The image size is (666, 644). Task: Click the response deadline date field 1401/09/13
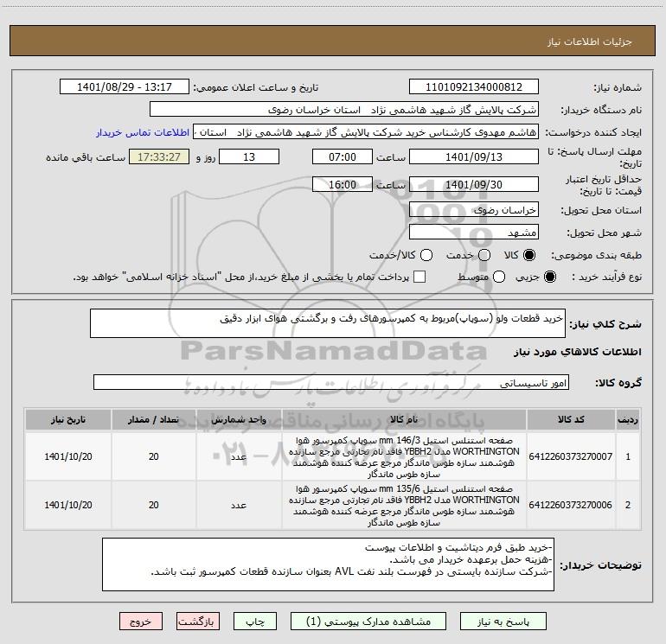pyautogui.click(x=473, y=156)
